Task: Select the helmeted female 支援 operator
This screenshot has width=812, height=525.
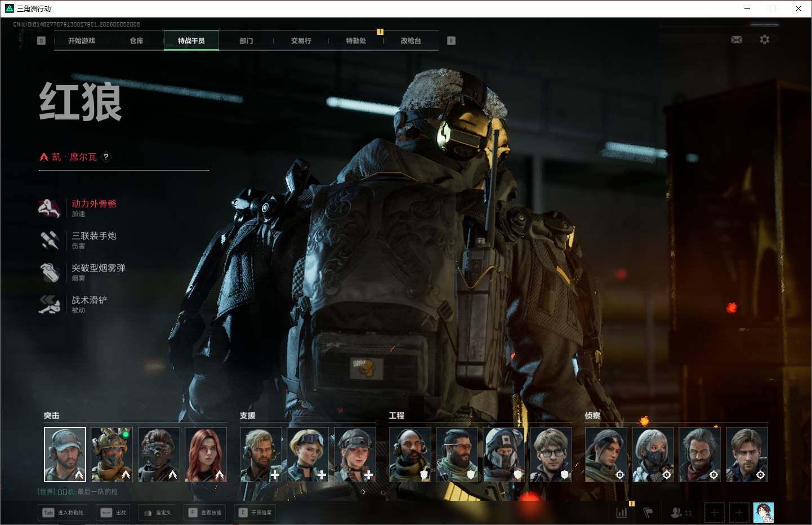Action: tap(355, 455)
